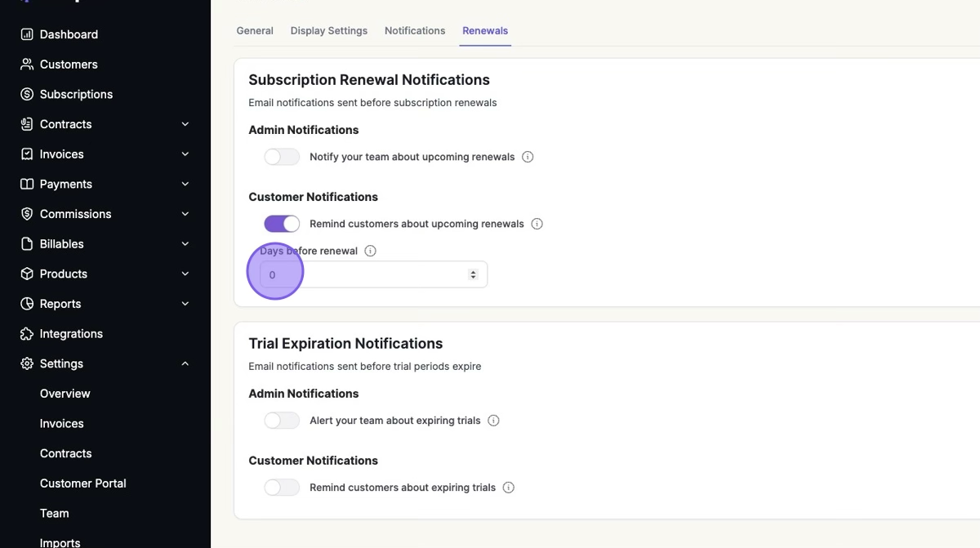
Task: Expand the Reports menu chevron
Action: [185, 304]
